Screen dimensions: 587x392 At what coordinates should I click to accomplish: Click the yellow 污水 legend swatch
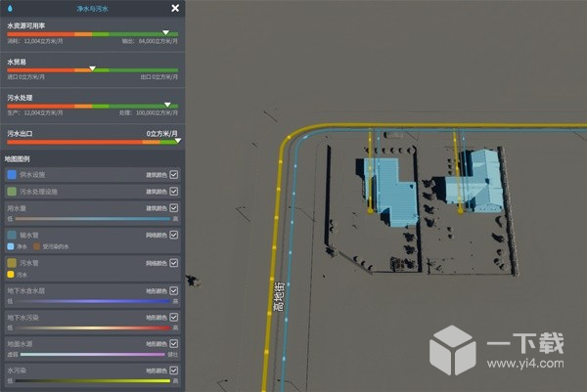click(11, 275)
